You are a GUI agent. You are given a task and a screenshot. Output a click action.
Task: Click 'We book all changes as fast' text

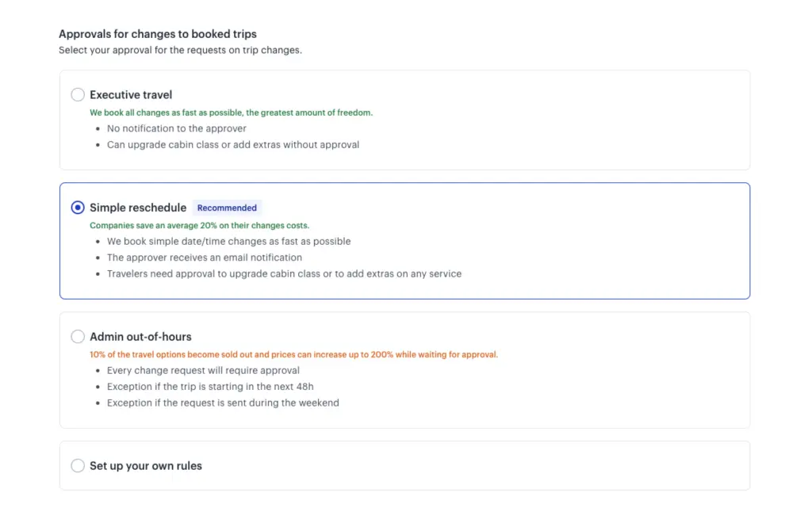(x=231, y=113)
